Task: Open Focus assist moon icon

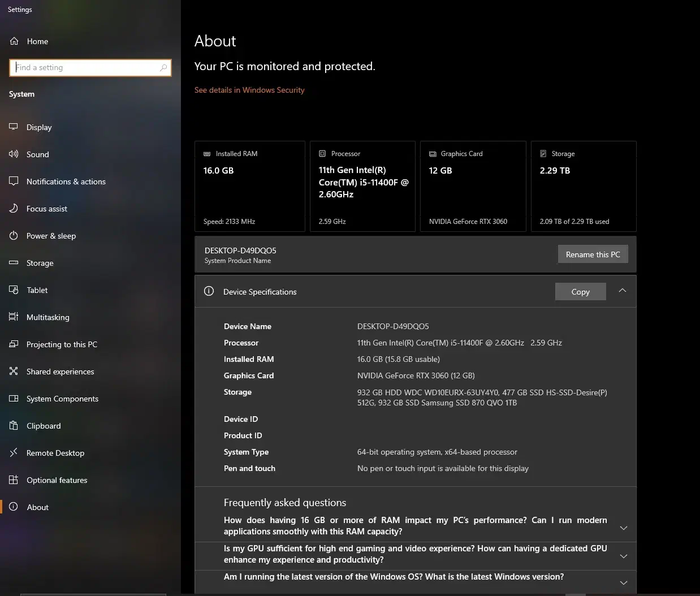Action: click(14, 209)
